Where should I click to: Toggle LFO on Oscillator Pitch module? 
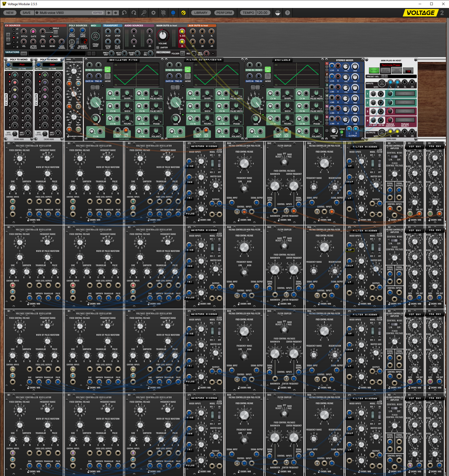[x=108, y=70]
